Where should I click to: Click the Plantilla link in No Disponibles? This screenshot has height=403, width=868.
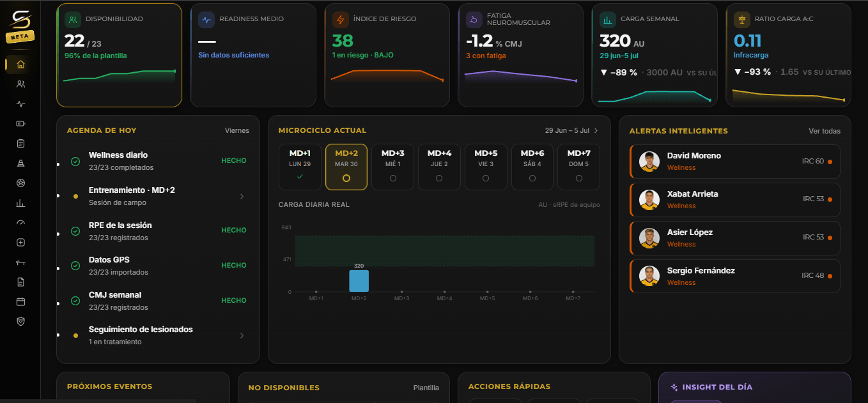[426, 388]
